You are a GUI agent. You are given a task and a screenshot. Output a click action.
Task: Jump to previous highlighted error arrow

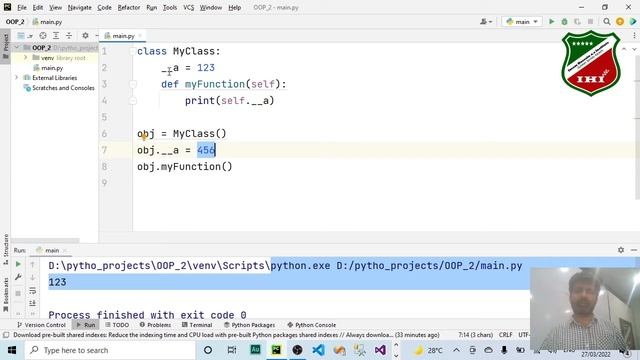point(624,49)
